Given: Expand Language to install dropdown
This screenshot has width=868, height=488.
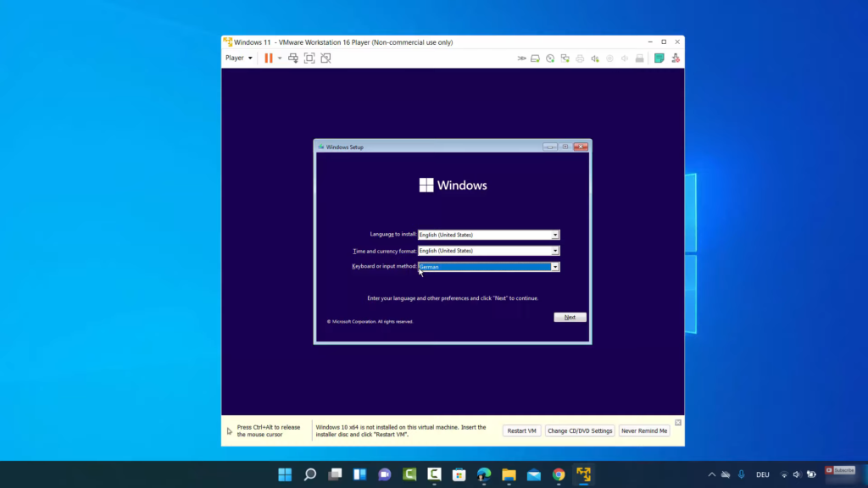Looking at the screenshot, I should coord(555,236).
